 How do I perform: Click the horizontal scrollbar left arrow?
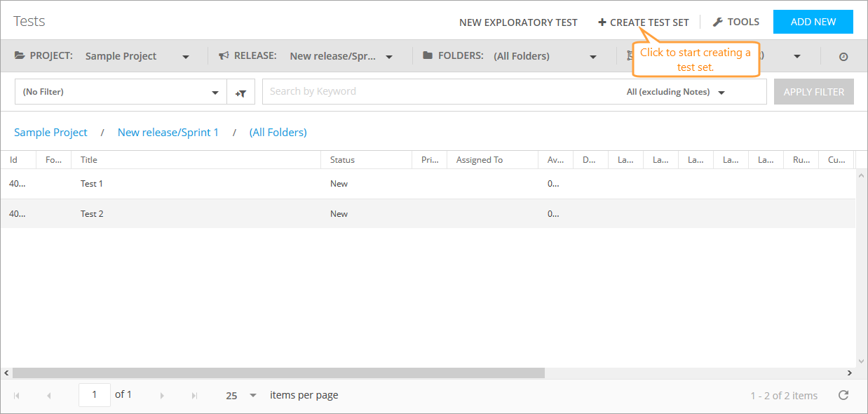click(x=6, y=373)
